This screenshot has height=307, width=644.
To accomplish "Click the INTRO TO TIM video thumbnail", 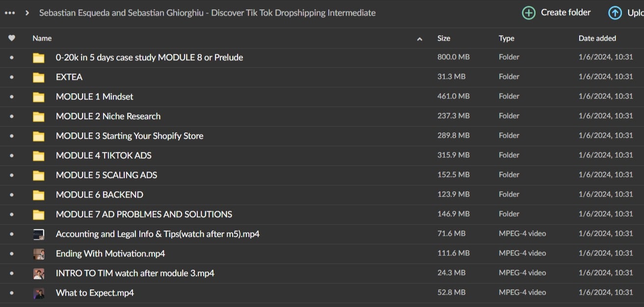I will (x=39, y=274).
